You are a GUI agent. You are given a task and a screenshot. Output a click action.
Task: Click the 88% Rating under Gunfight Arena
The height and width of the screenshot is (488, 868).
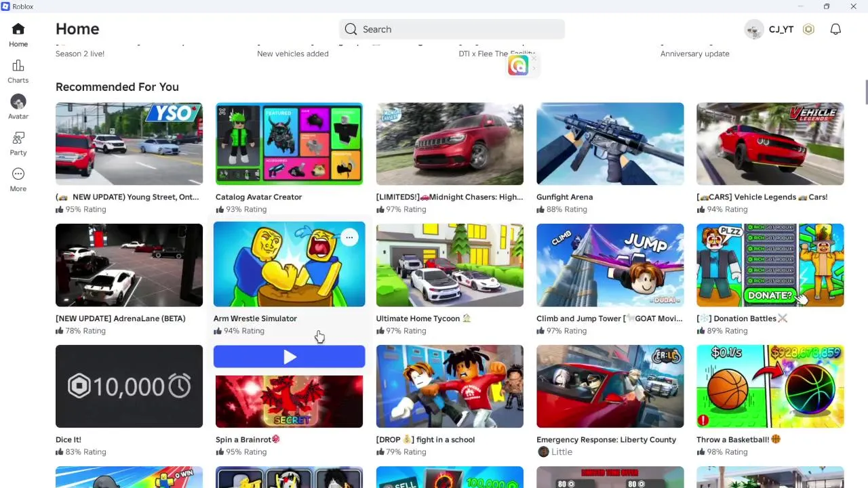tap(561, 209)
